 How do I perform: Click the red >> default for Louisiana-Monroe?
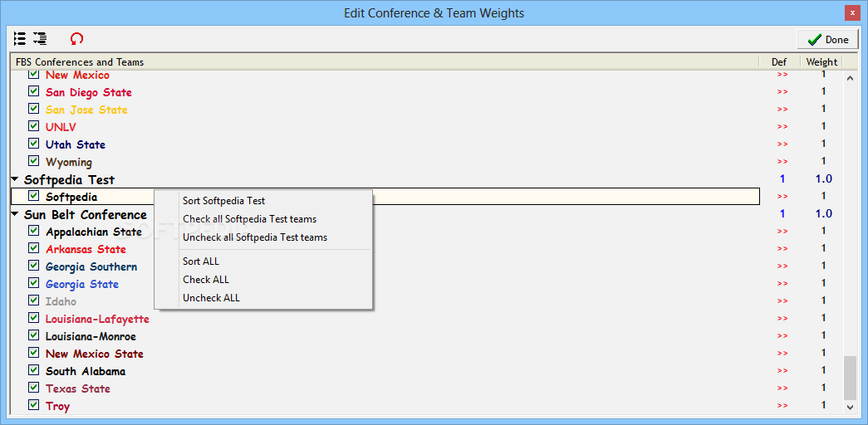(782, 336)
